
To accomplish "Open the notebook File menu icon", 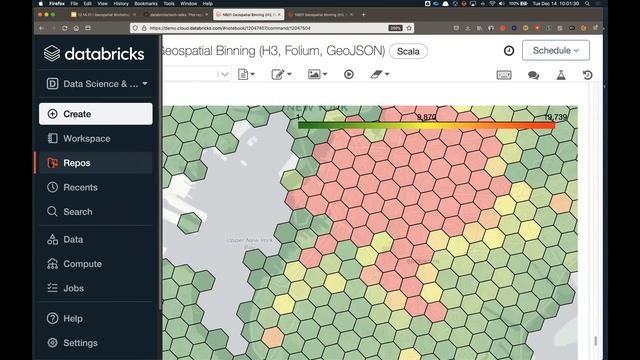I will tap(246, 74).
